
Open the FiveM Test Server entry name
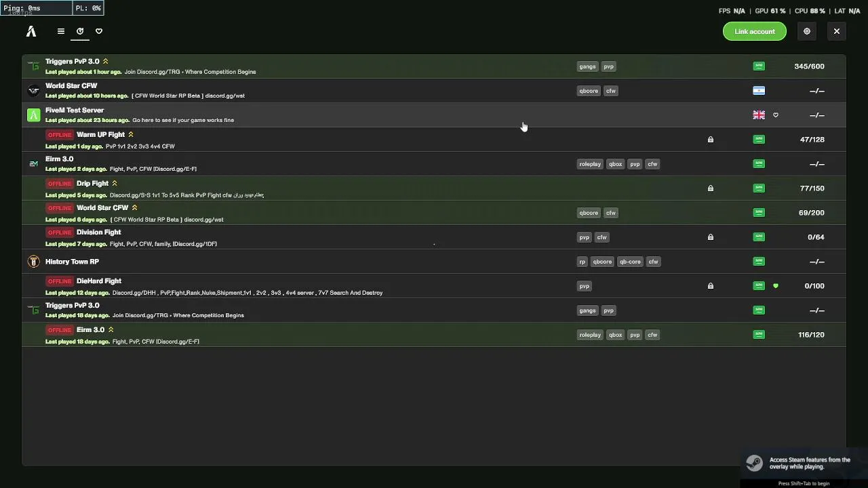75,110
